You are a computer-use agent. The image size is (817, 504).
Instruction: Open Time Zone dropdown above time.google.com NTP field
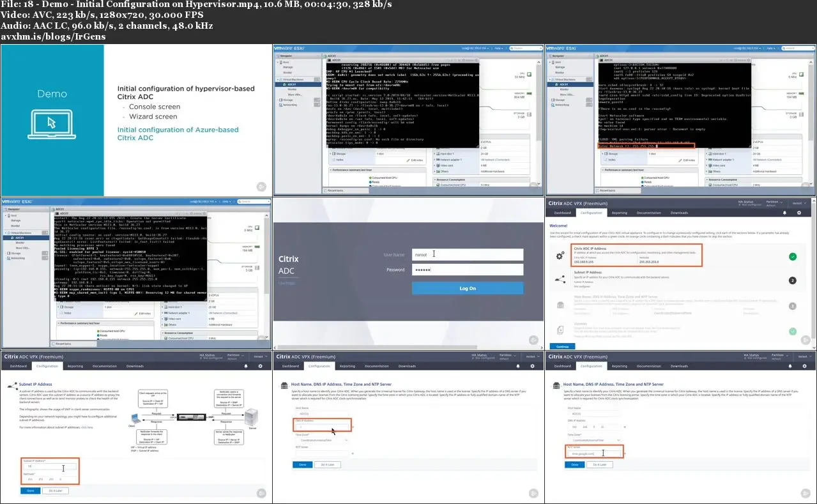pyautogui.click(x=594, y=440)
